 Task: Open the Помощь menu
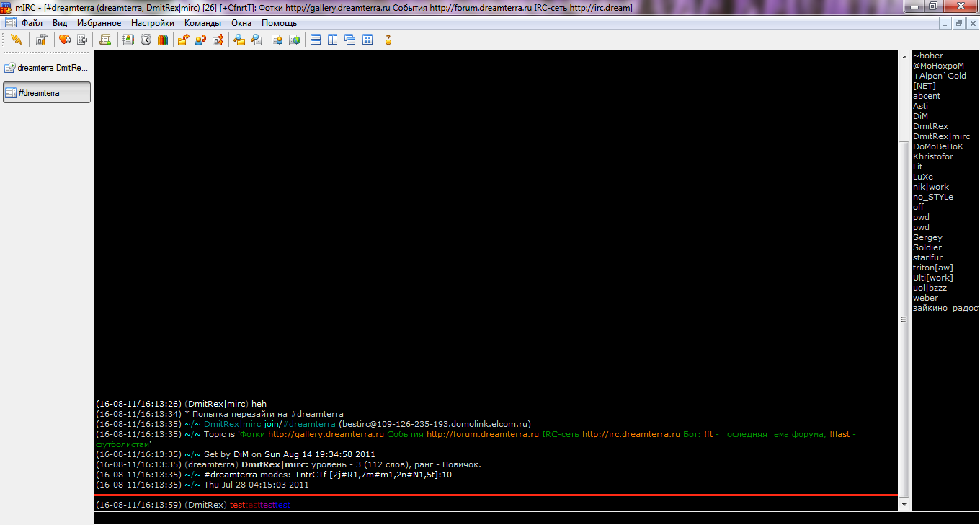point(279,23)
